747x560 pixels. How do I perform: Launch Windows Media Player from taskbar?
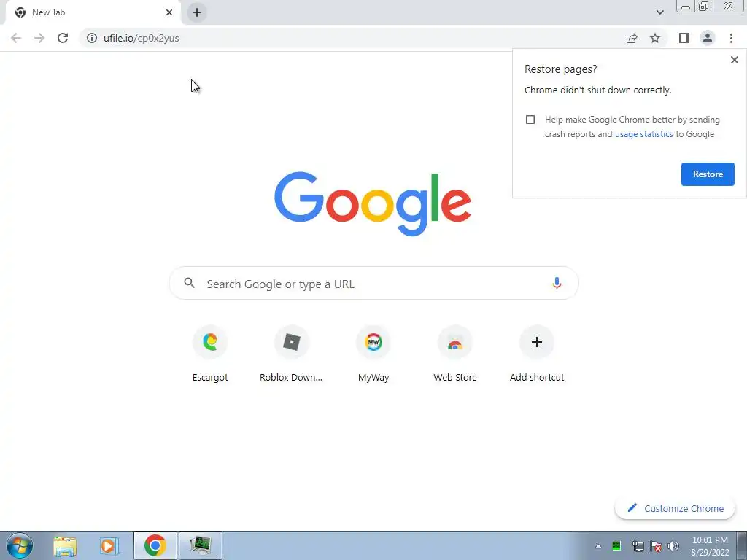pyautogui.click(x=109, y=545)
